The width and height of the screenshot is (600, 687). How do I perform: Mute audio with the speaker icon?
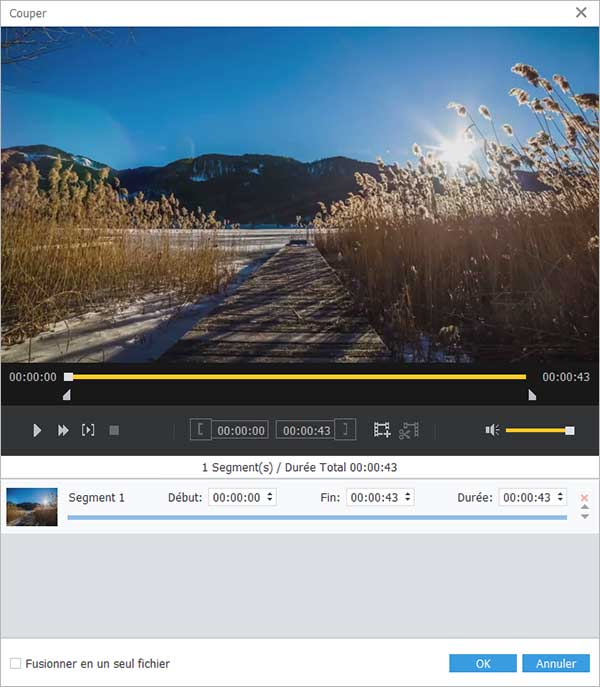coord(492,430)
